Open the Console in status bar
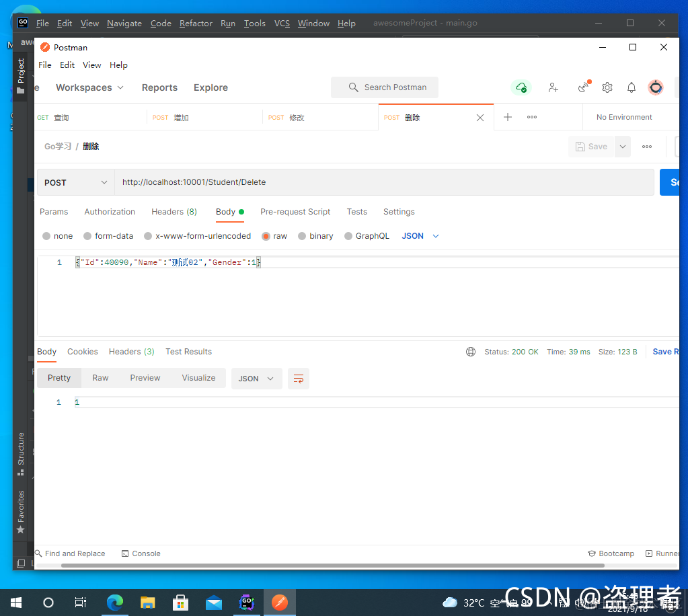688x616 pixels. [141, 553]
